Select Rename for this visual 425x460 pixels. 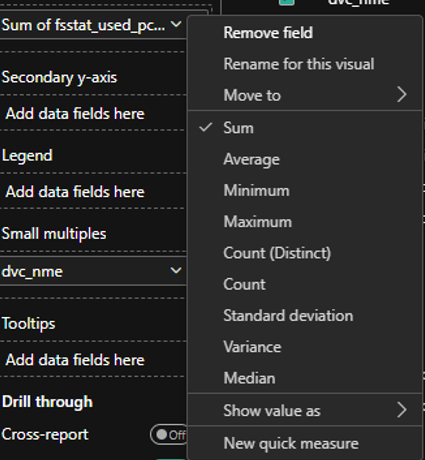pyautogui.click(x=299, y=64)
